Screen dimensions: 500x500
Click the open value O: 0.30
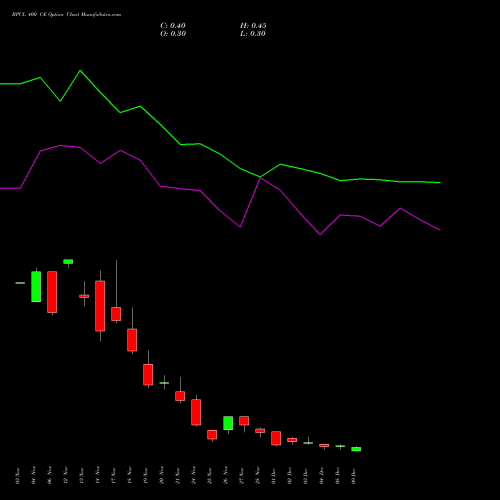[173, 34]
